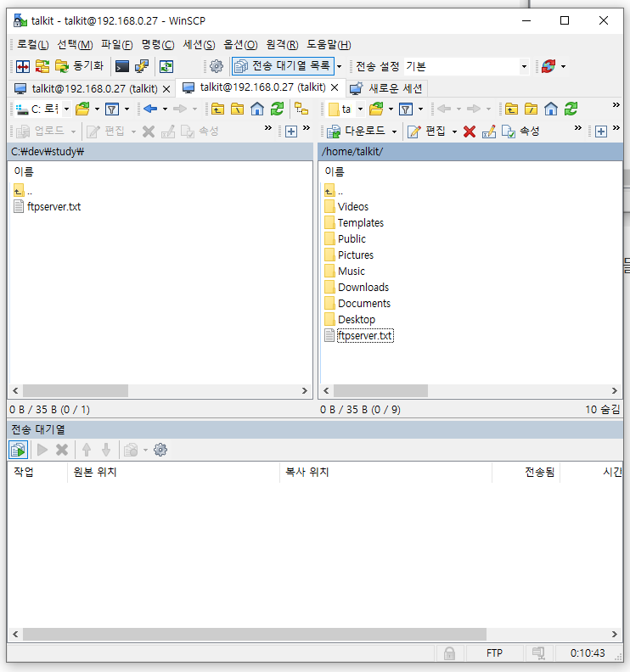The width and height of the screenshot is (630, 672).
Task: Click the reconnect session globe icon
Action: pyautogui.click(x=548, y=66)
